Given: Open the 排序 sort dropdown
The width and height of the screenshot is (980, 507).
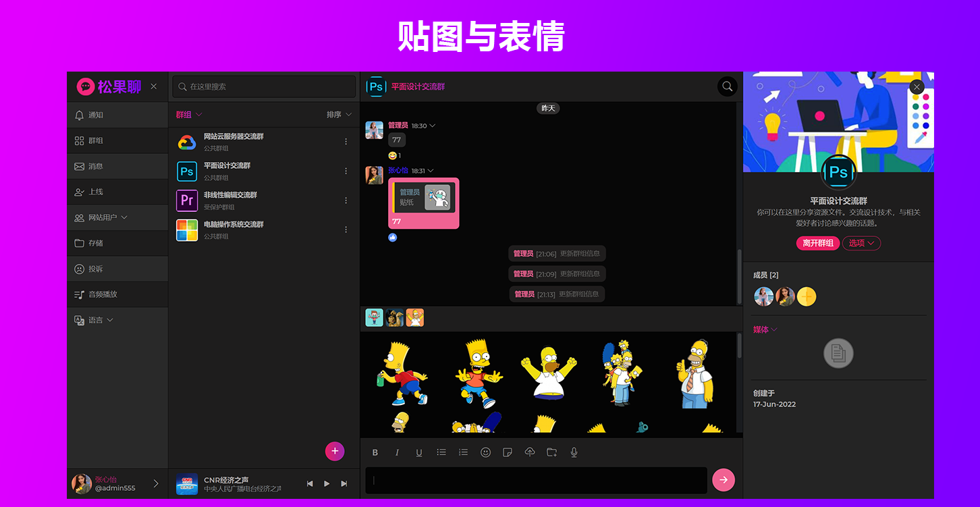Looking at the screenshot, I should (339, 115).
